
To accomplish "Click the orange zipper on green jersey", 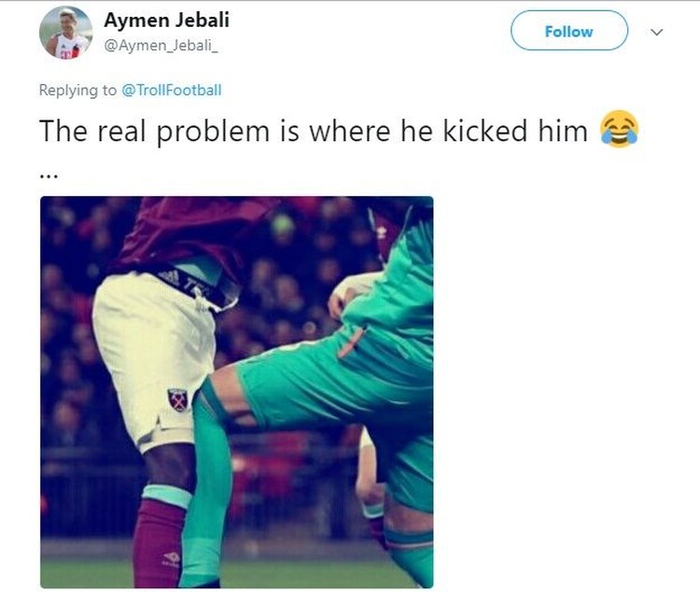I will [353, 342].
